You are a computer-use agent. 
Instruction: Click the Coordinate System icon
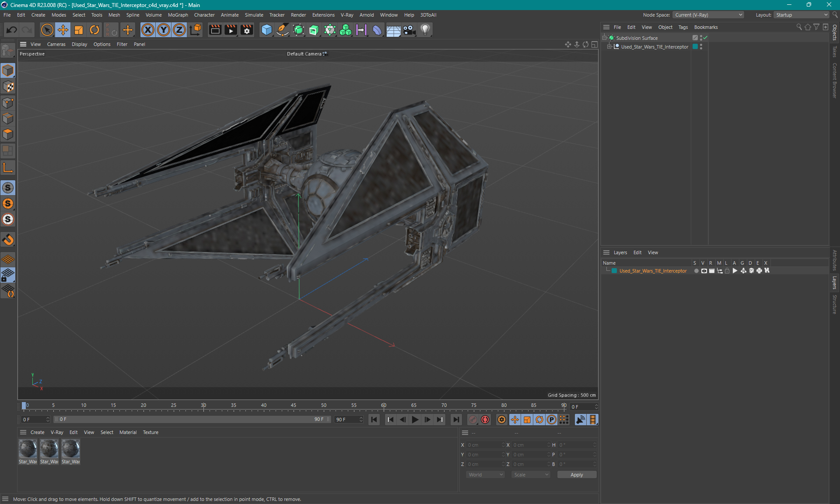click(x=196, y=30)
